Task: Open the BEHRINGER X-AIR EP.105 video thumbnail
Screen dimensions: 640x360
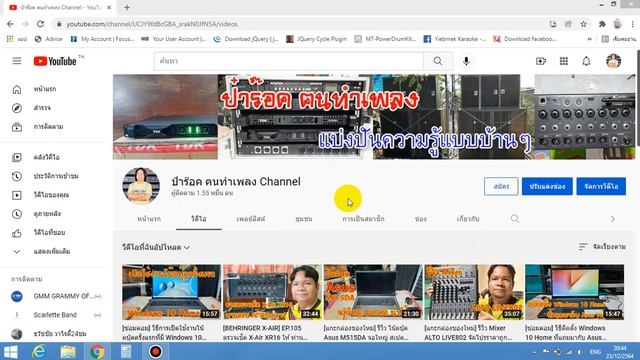Action: [272, 292]
